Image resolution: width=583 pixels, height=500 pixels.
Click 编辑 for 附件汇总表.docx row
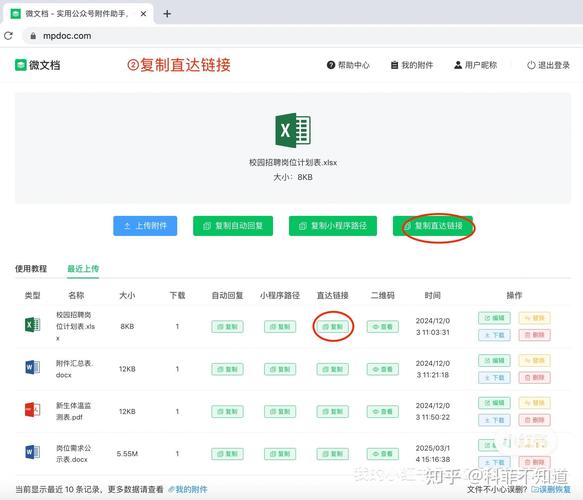(494, 361)
